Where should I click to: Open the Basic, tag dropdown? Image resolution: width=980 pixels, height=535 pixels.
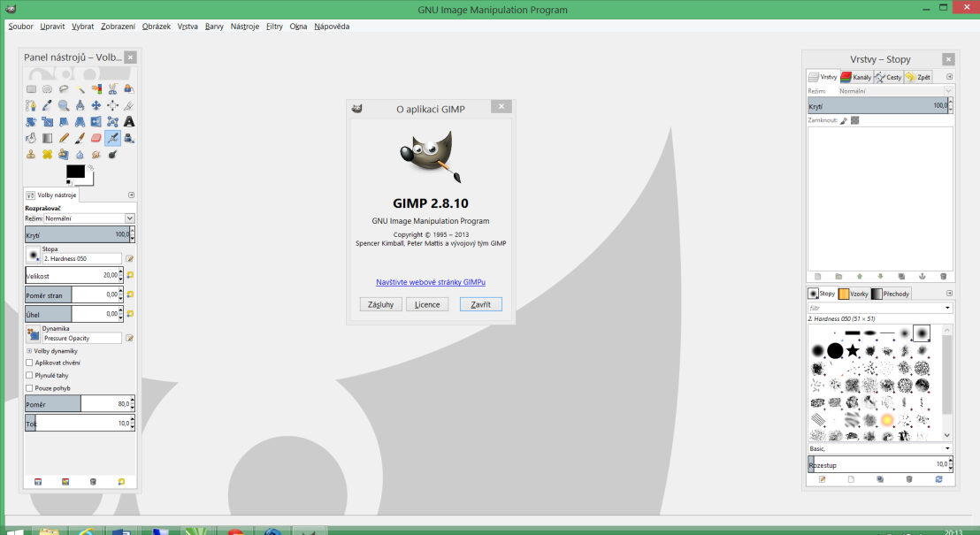pos(880,448)
